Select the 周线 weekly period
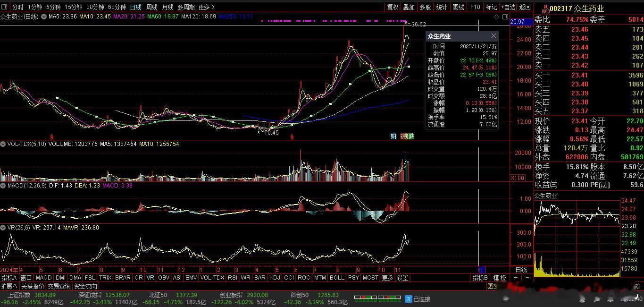 (x=151, y=7)
